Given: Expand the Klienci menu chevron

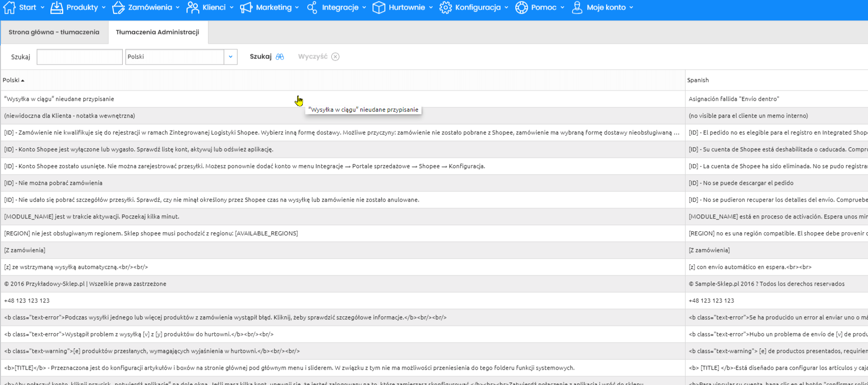Looking at the screenshot, I should [x=231, y=8].
